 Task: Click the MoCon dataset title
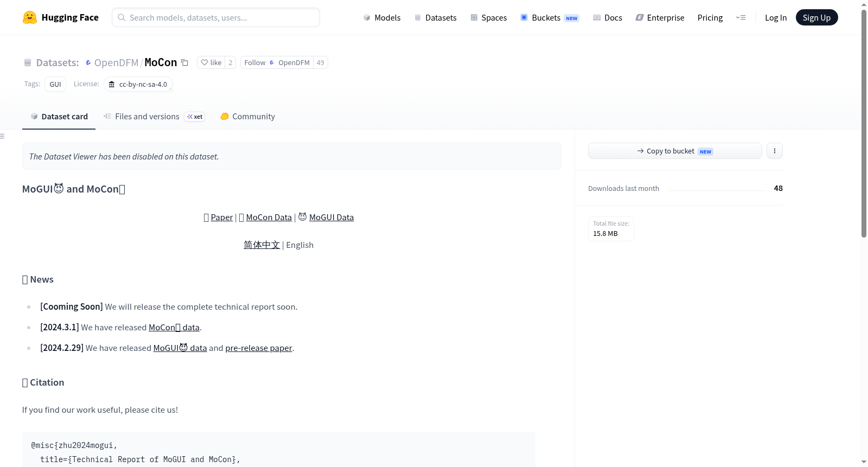161,62
